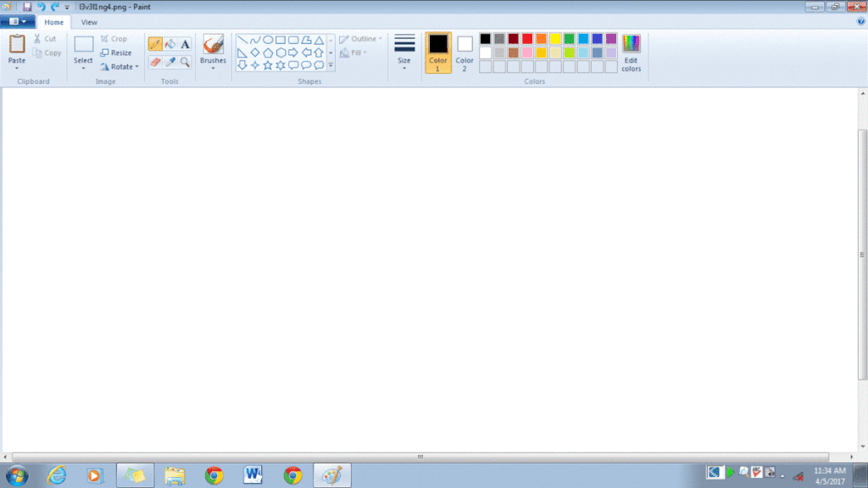
Task: Choose the Hexagon shape
Action: pyautogui.click(x=281, y=53)
